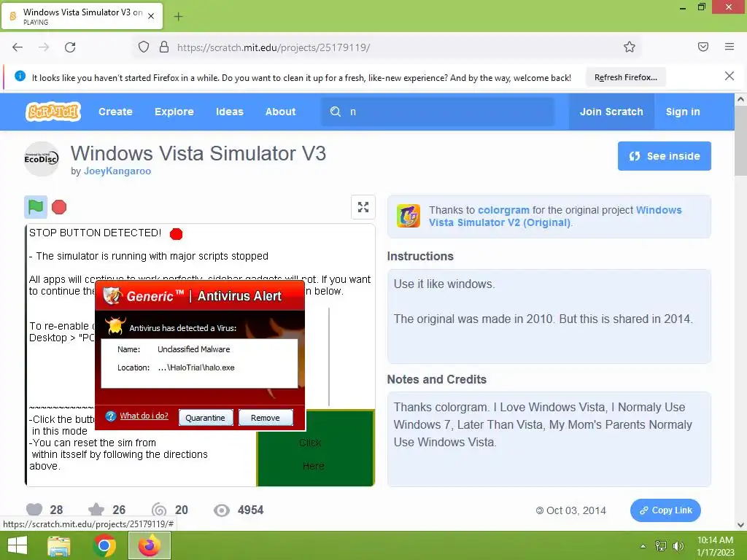Screen dimensions: 747x560
Task: Click the site security padlock icon
Action: click(x=164, y=47)
